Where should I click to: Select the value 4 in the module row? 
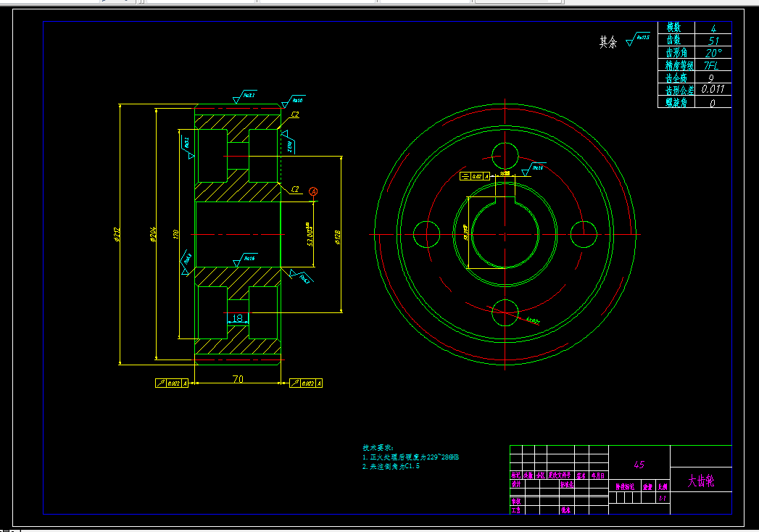click(x=713, y=29)
